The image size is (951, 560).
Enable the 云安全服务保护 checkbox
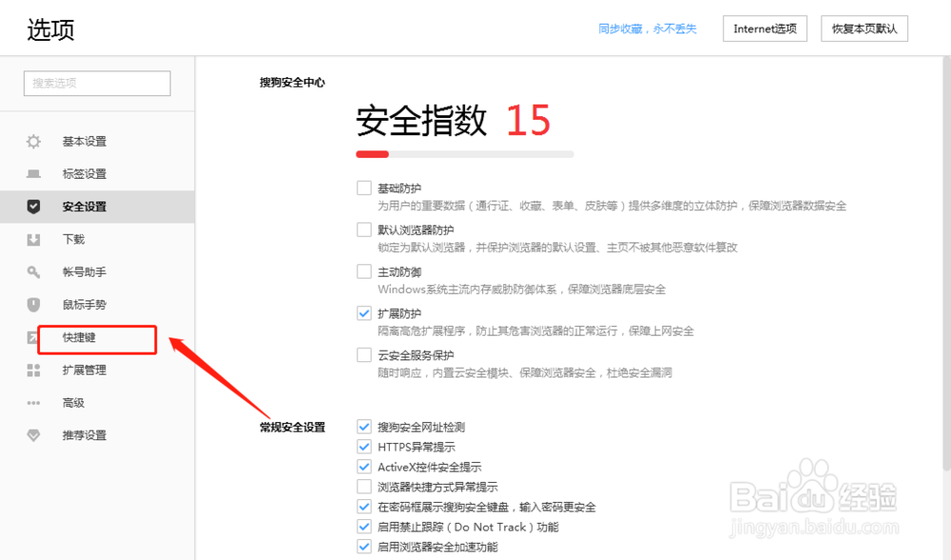[x=364, y=356]
